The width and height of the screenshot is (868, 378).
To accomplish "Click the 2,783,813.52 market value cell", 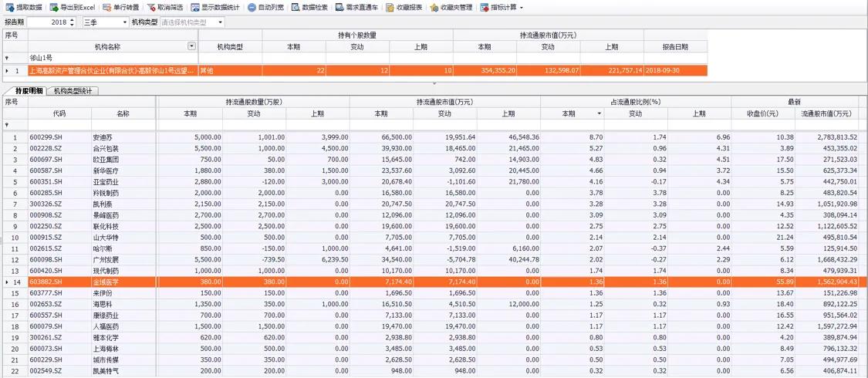I will [x=826, y=137].
